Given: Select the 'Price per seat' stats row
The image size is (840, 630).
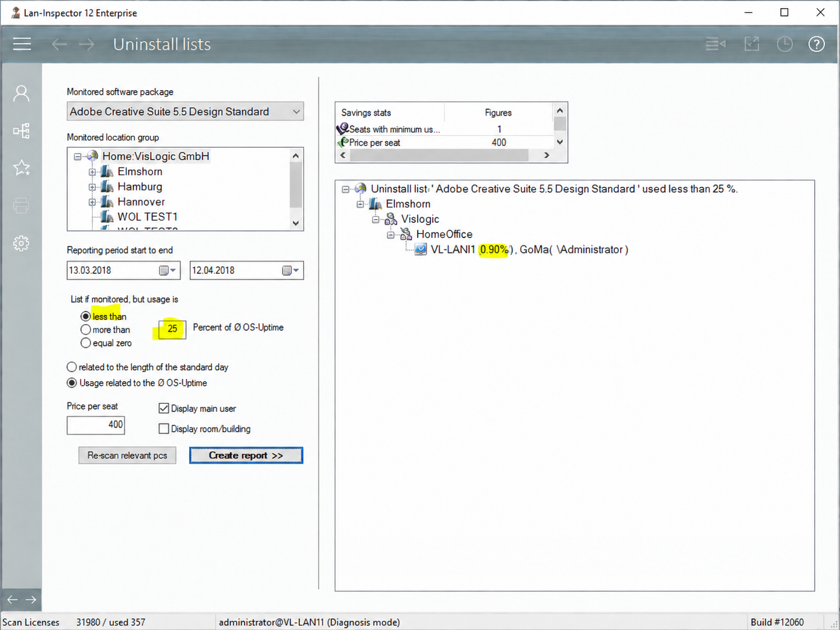Looking at the screenshot, I should click(444, 142).
